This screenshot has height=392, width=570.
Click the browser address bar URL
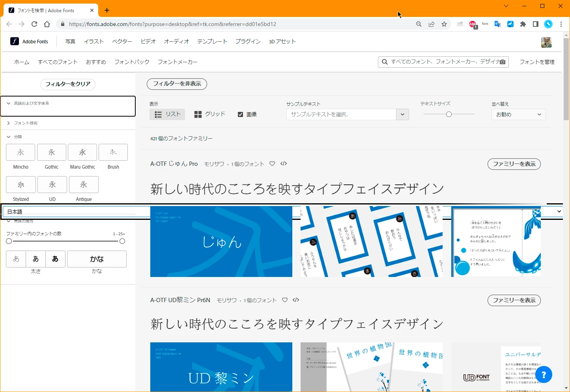tap(172, 24)
